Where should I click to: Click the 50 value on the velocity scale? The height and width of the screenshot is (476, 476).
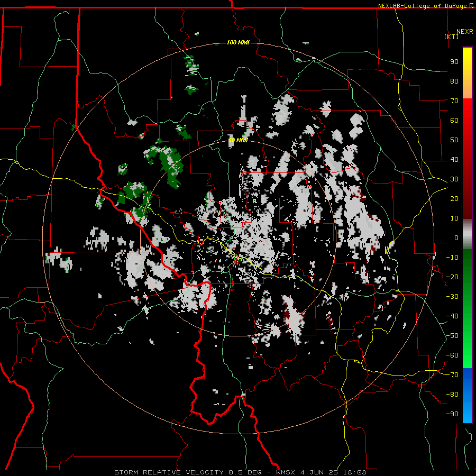point(454,140)
